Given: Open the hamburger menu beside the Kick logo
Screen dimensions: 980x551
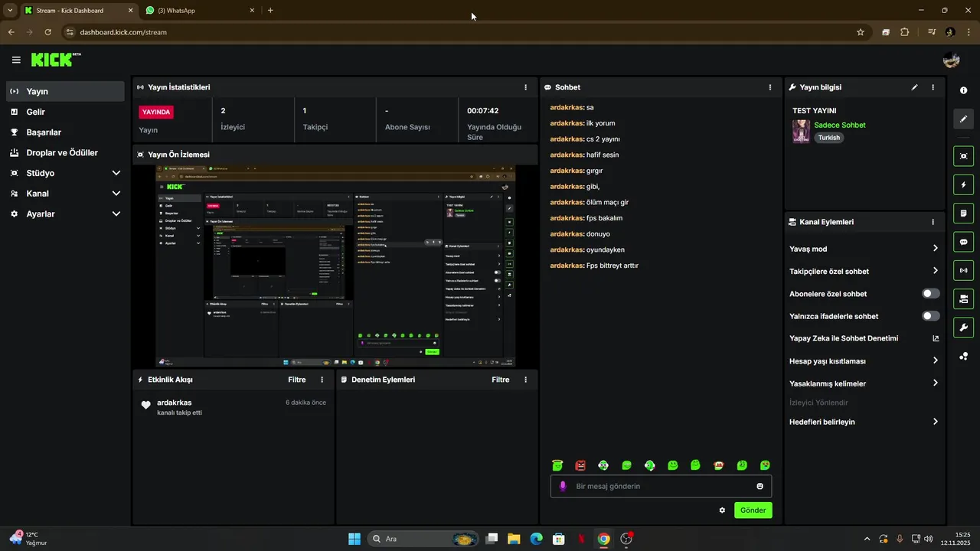Looking at the screenshot, I should [16, 60].
